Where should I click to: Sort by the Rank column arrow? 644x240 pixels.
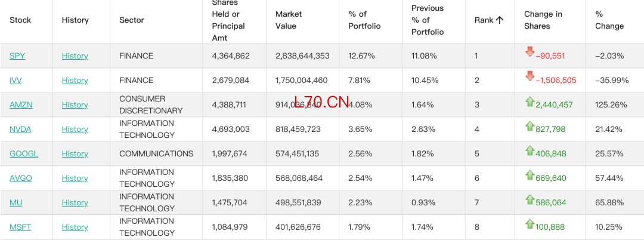pos(500,20)
